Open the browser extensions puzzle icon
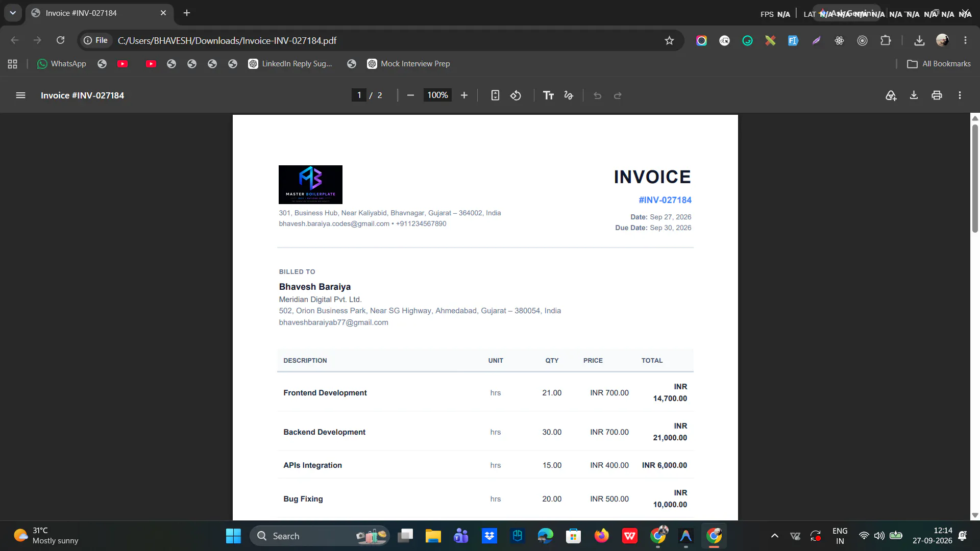The width and height of the screenshot is (980, 551). [886, 40]
